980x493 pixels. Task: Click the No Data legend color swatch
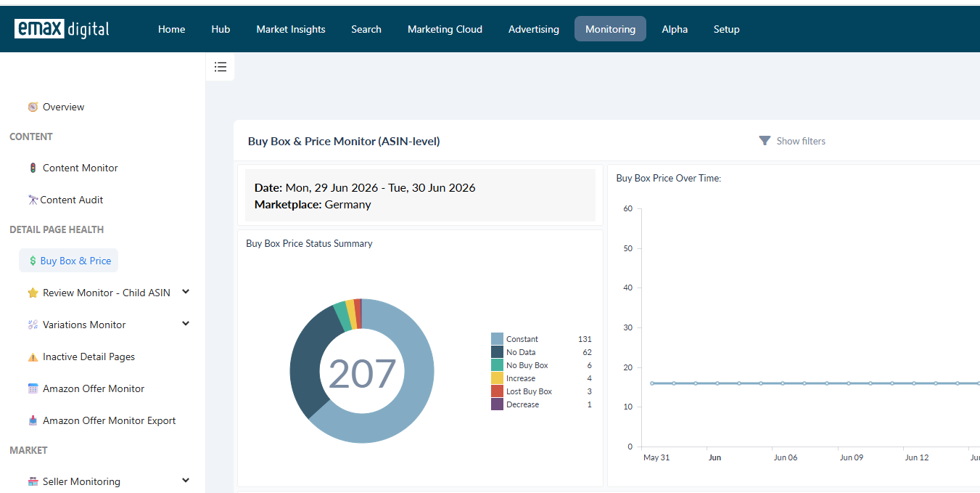[497, 352]
